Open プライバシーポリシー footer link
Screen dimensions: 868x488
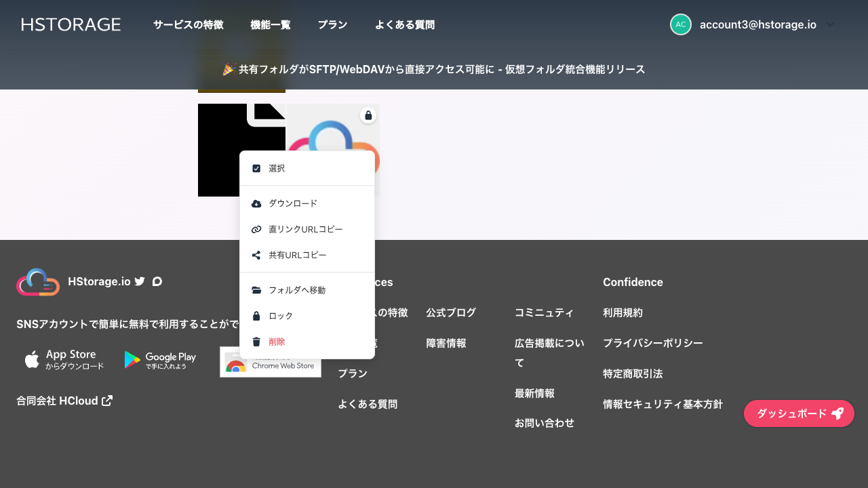pyautogui.click(x=653, y=343)
